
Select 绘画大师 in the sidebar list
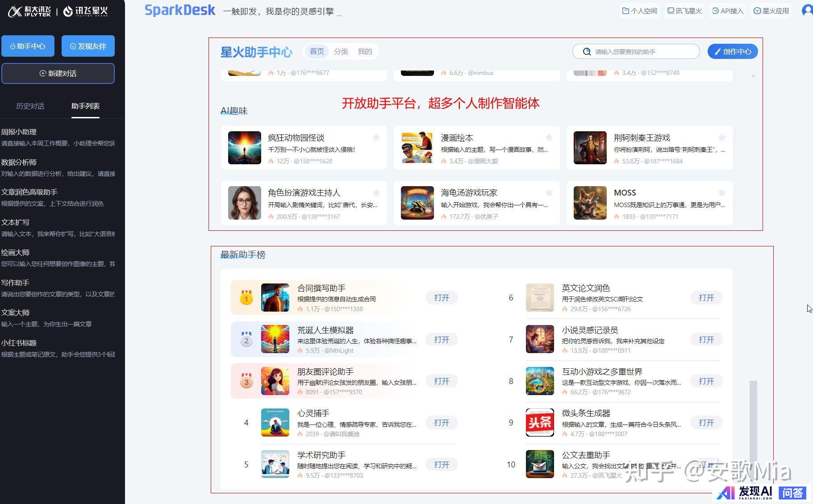point(58,258)
